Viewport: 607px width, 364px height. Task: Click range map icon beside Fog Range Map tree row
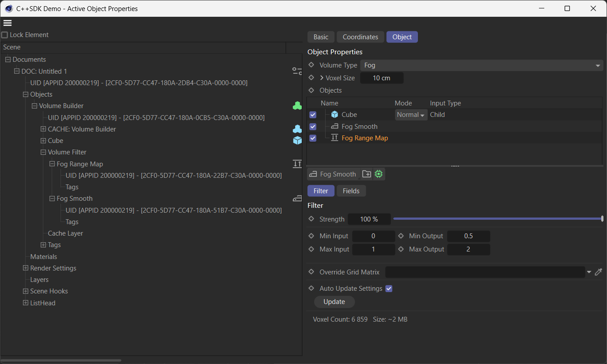pos(297,164)
